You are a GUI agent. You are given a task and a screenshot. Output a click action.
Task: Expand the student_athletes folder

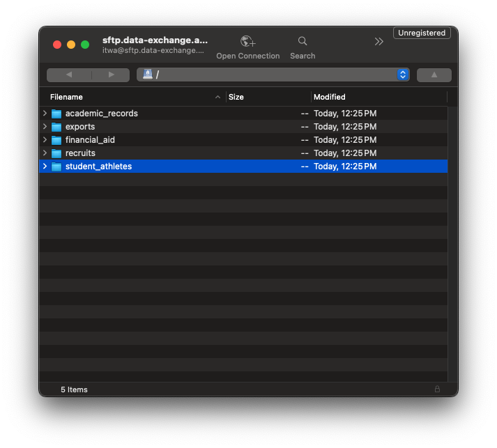(45, 167)
